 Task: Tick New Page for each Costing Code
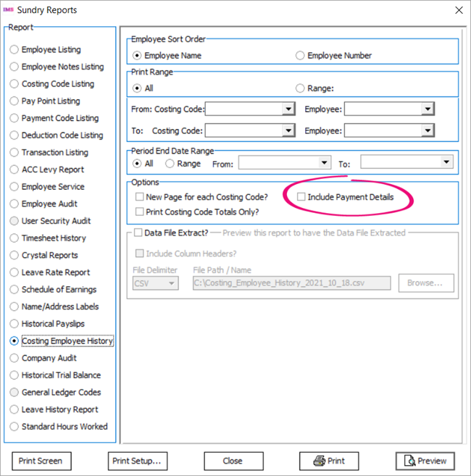pos(139,197)
